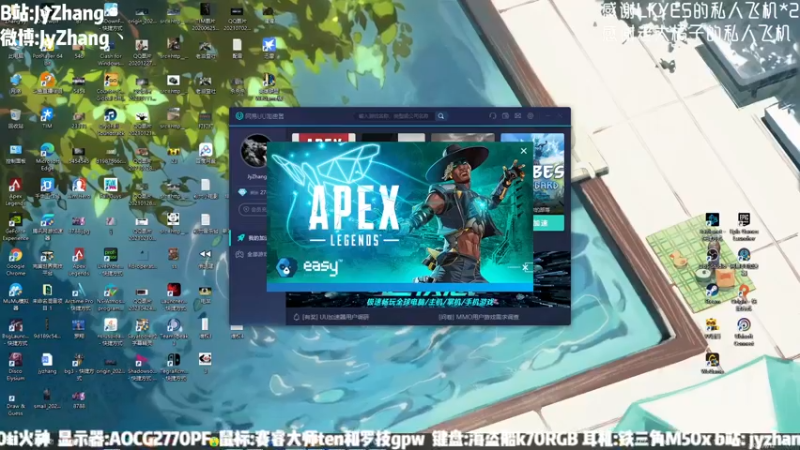Open PotPlayer 64 desktop icon

47,50
